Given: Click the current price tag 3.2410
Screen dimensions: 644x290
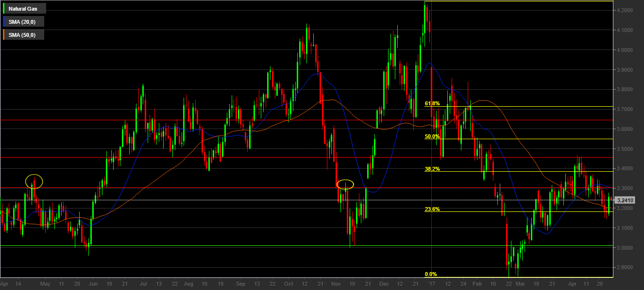Looking at the screenshot, I should [x=627, y=200].
